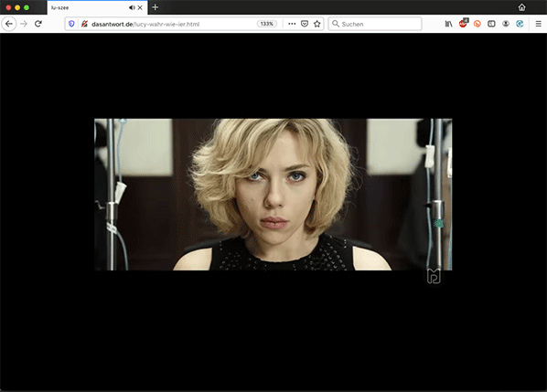
Task: Open the tracking protection shield panel
Action: [71, 24]
